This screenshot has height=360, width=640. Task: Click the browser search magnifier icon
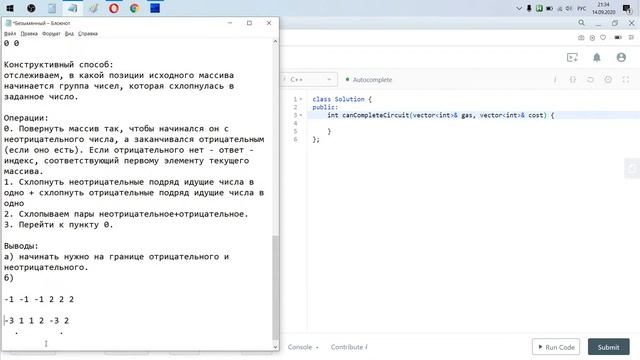[582, 23]
